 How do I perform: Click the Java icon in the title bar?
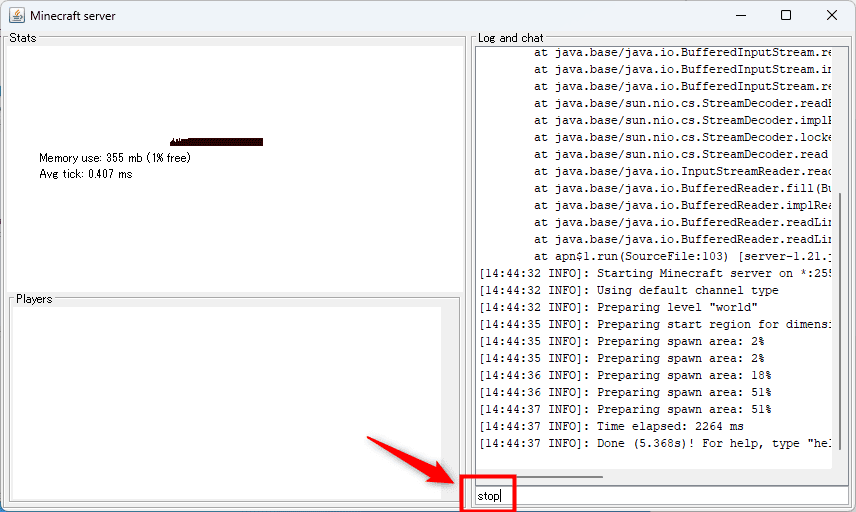point(17,15)
